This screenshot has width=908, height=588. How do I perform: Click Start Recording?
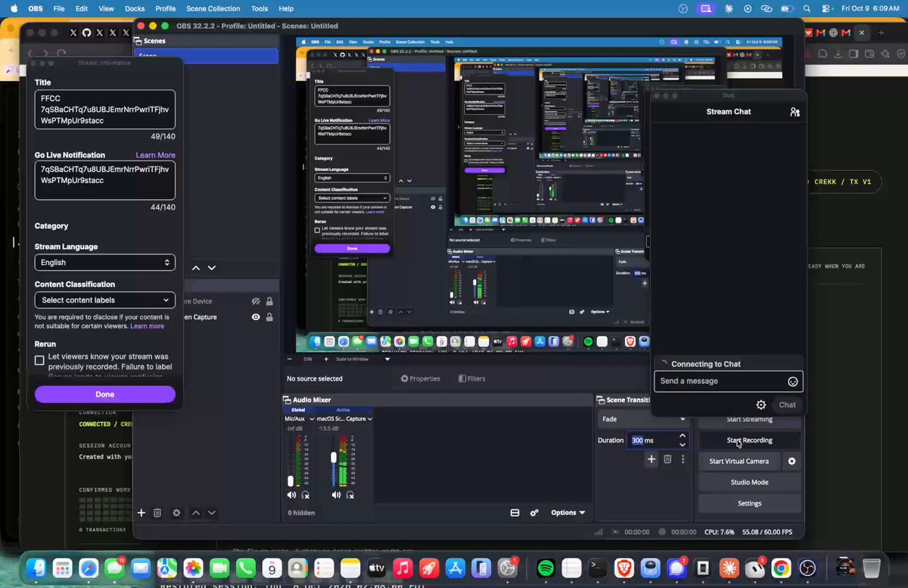click(749, 440)
